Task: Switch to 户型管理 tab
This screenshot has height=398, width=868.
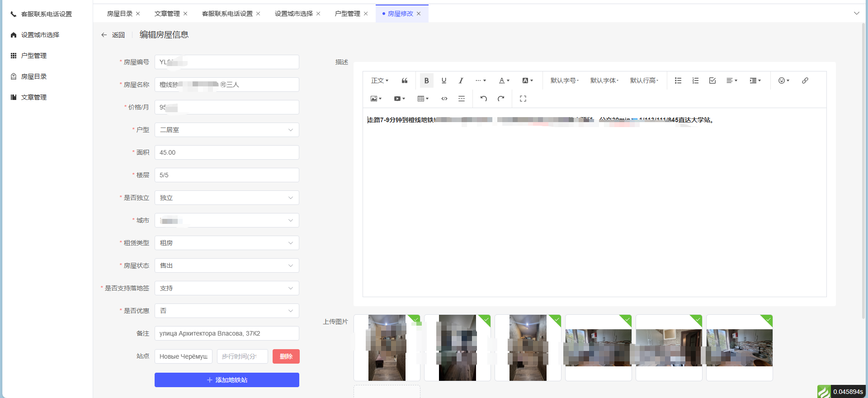Action: 348,14
